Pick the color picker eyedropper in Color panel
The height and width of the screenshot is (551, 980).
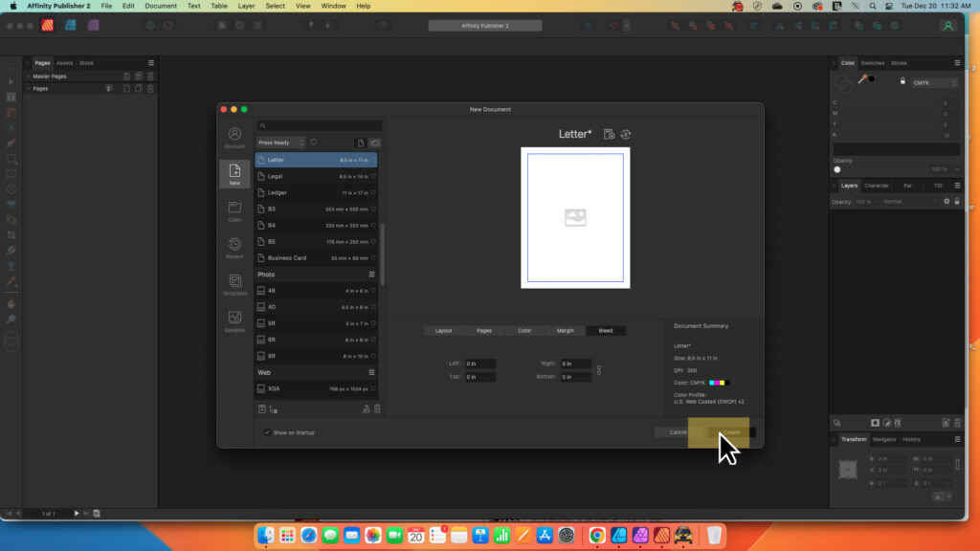tap(862, 79)
